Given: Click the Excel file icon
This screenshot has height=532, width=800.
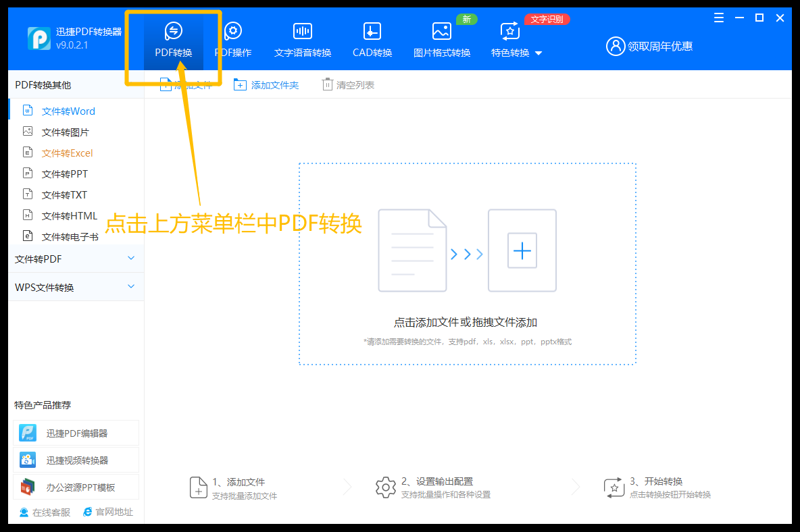Looking at the screenshot, I should 28,152.
